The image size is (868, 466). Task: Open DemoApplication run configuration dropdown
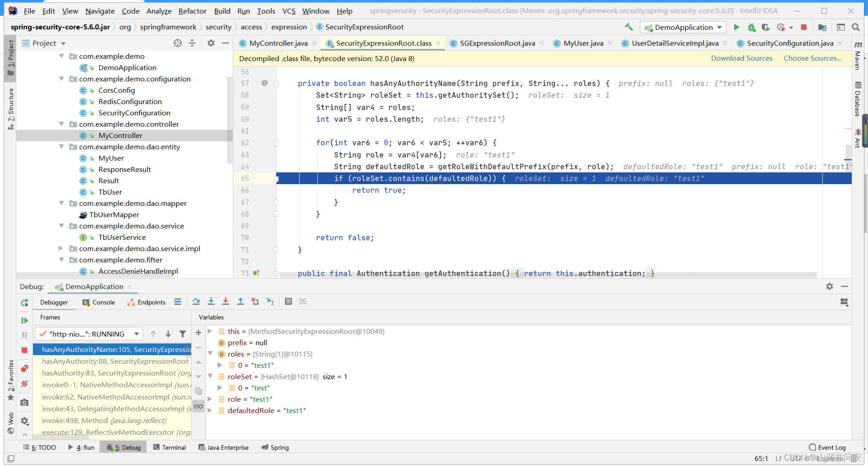pos(683,27)
